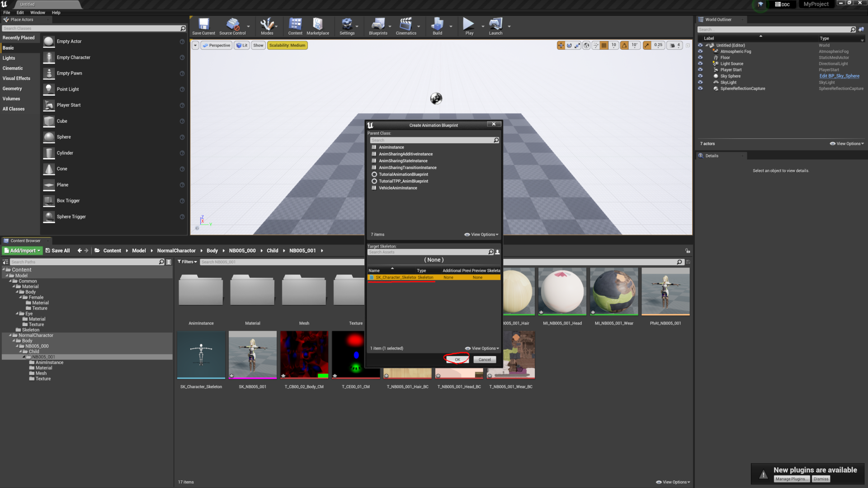Click the save search icon next to Search Paths
Image resolution: width=868 pixels, height=488 pixels.
click(x=169, y=262)
